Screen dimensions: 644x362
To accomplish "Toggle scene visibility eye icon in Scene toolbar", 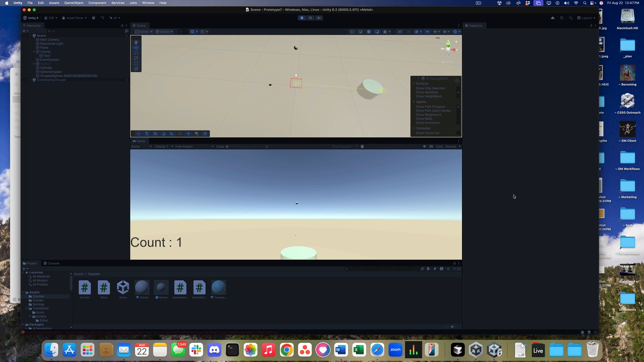I will 427,32.
